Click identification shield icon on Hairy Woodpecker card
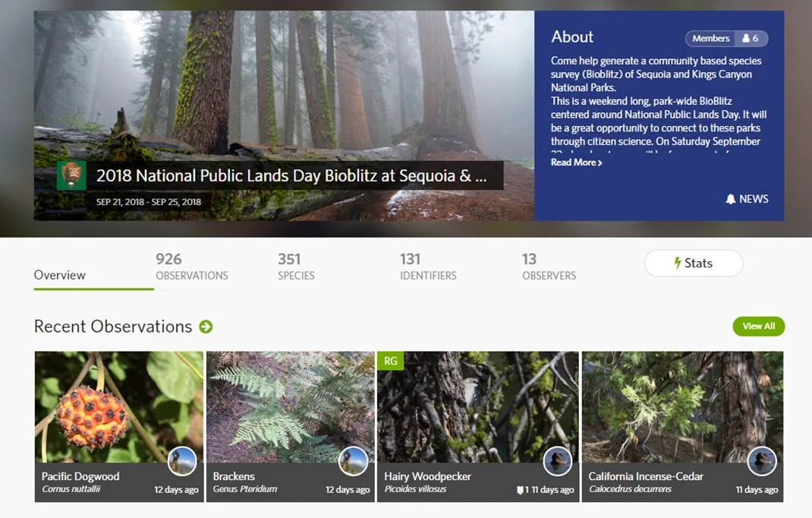The width and height of the screenshot is (812, 518). pos(520,490)
